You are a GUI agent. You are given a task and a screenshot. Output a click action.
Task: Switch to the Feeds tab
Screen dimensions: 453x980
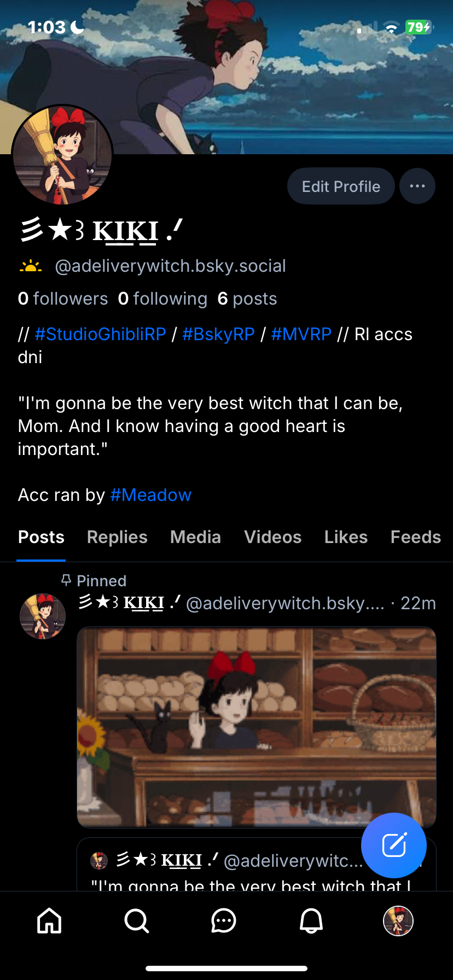(x=416, y=537)
